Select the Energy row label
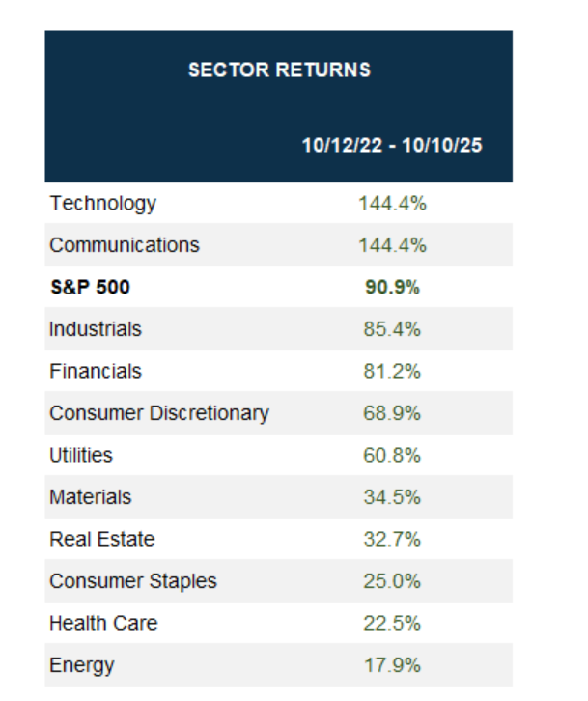588x701 pixels. point(82,665)
